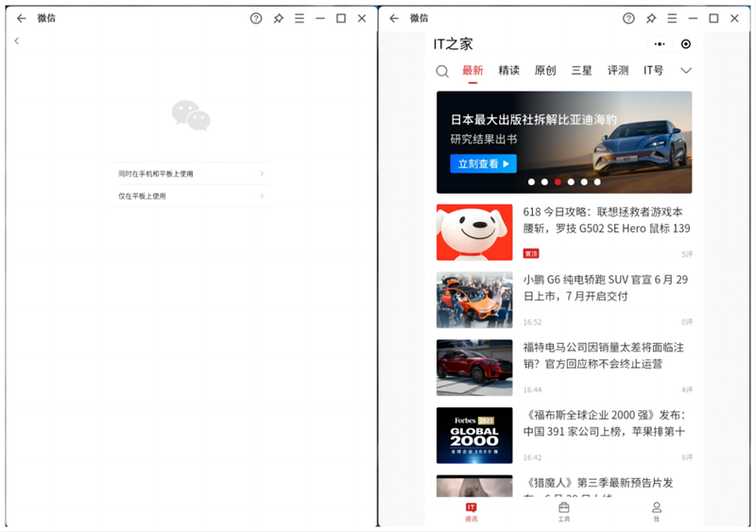
Task: Open article 猎魔人 第三季最新预告片
Action: [x=598, y=487]
